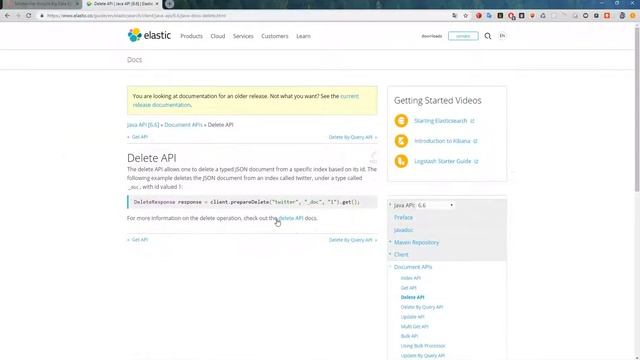Open Delete By Query API in sidebar

point(422,307)
